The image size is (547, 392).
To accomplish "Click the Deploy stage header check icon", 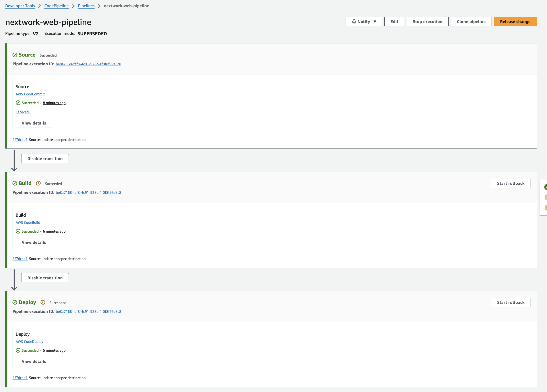I will coord(15,302).
